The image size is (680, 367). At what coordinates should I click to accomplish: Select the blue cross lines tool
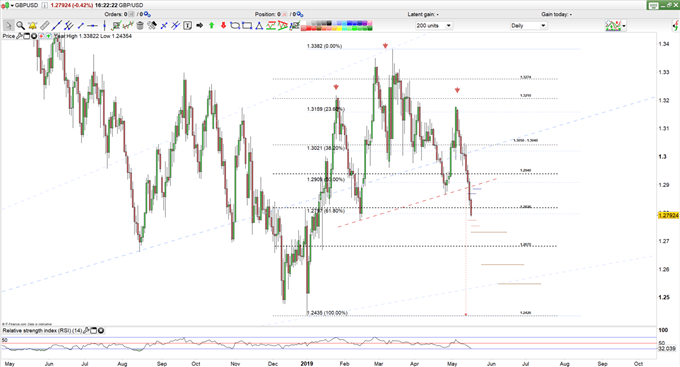164,26
